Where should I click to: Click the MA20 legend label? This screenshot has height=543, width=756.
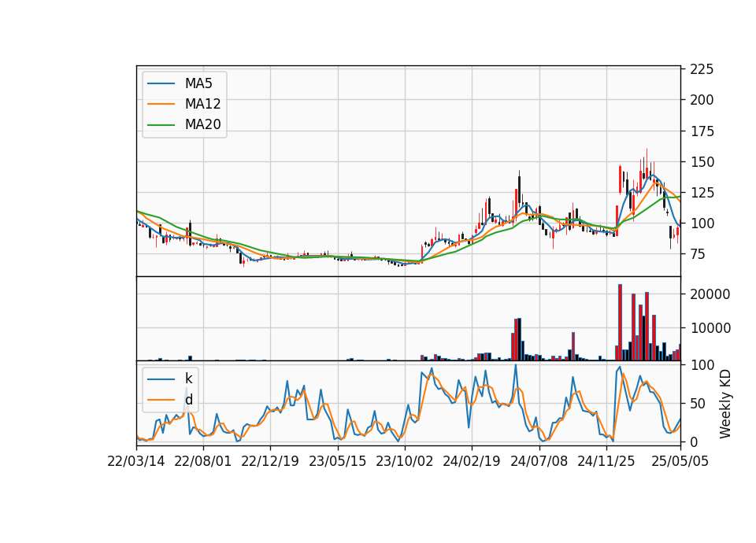point(202,124)
